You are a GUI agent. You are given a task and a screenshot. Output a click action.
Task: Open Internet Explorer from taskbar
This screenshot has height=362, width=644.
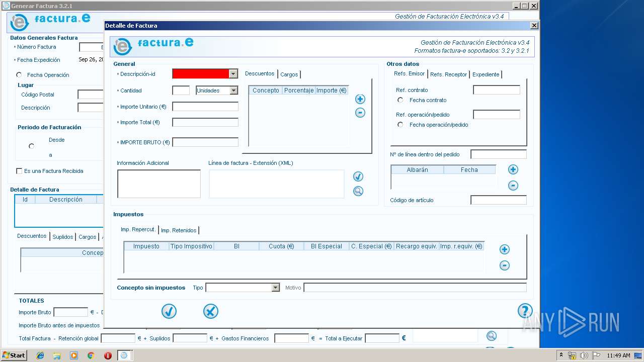(x=40, y=355)
